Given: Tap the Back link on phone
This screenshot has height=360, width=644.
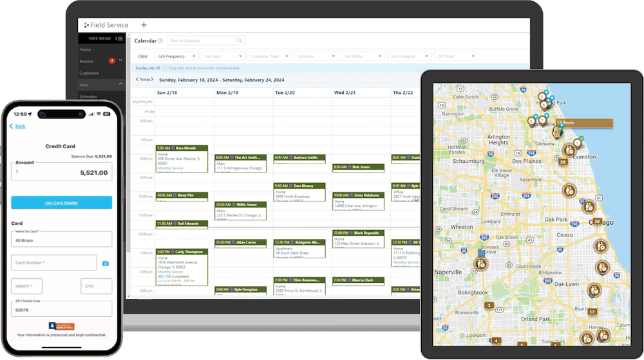Looking at the screenshot, I should click(x=20, y=126).
